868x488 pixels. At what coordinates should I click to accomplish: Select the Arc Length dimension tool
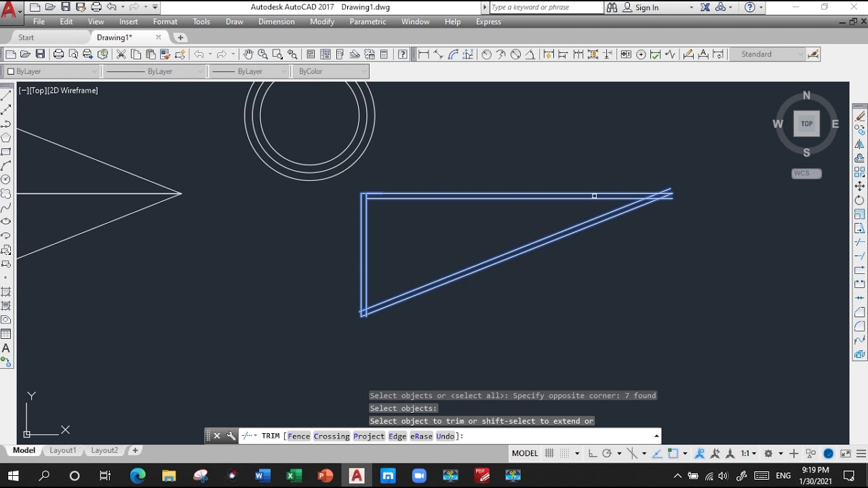tap(453, 54)
